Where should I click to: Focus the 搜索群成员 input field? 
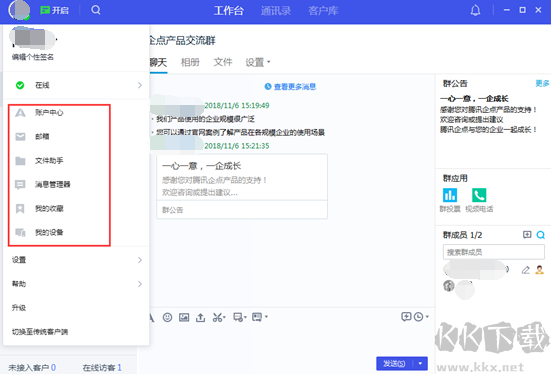(x=493, y=252)
